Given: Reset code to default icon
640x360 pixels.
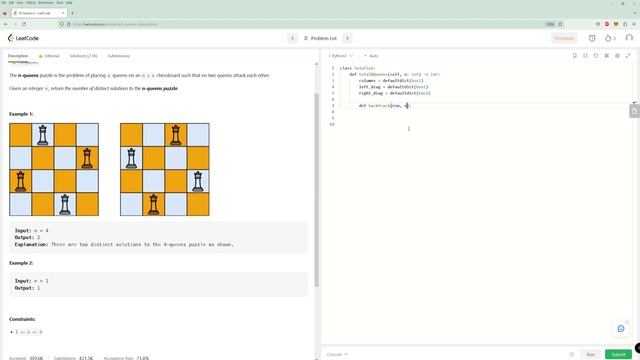Looking at the screenshot, I should pos(596,56).
